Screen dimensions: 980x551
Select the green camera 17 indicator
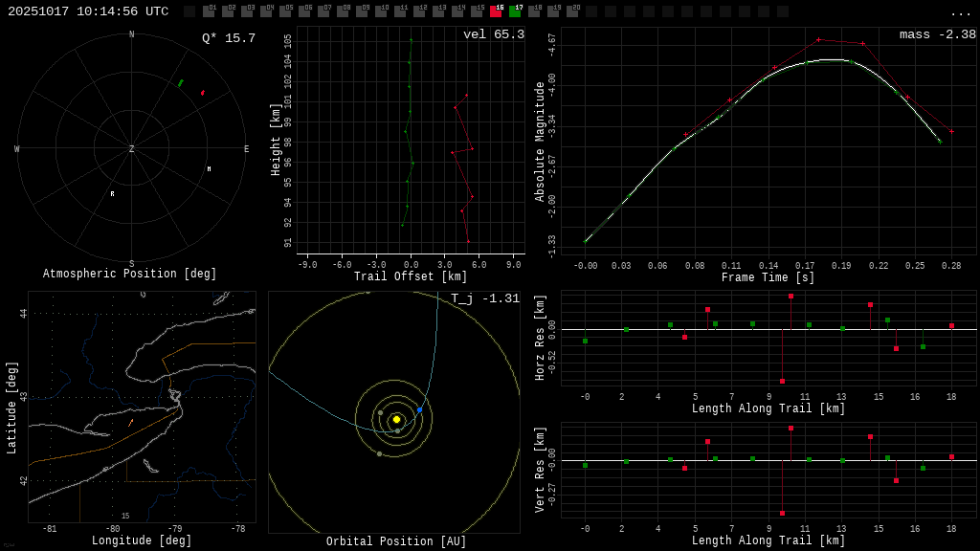(x=515, y=11)
